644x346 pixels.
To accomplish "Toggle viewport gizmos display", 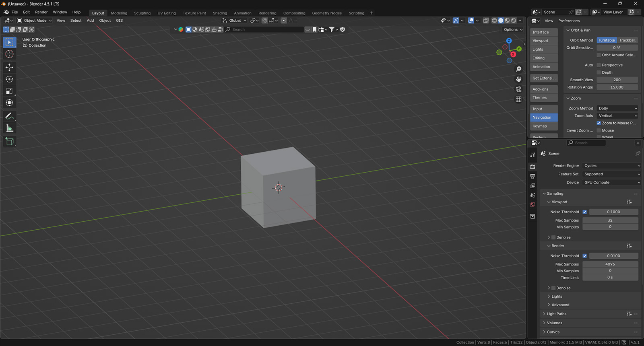I will point(456,21).
